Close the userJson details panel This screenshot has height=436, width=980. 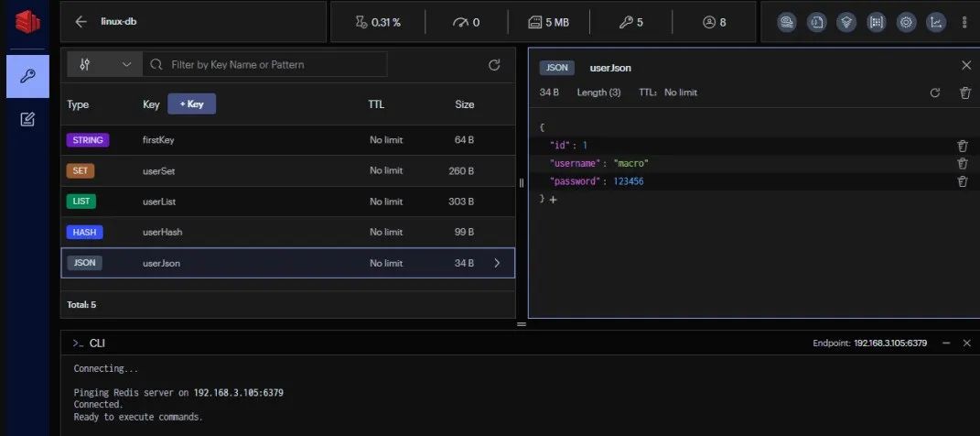966,65
